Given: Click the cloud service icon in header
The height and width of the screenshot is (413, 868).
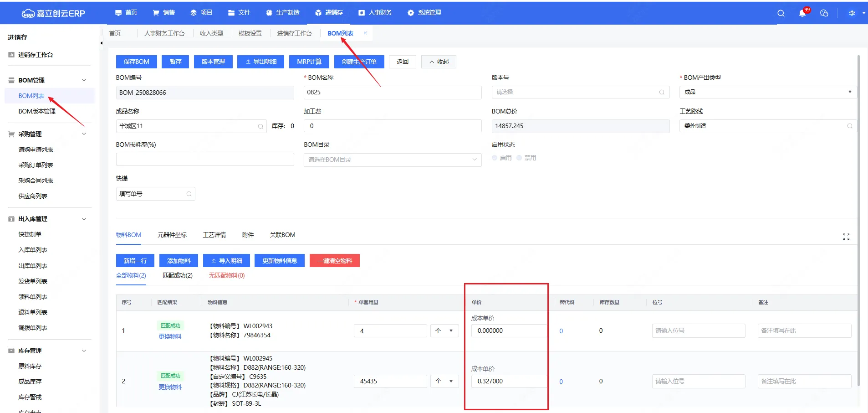Looking at the screenshot, I should (824, 13).
